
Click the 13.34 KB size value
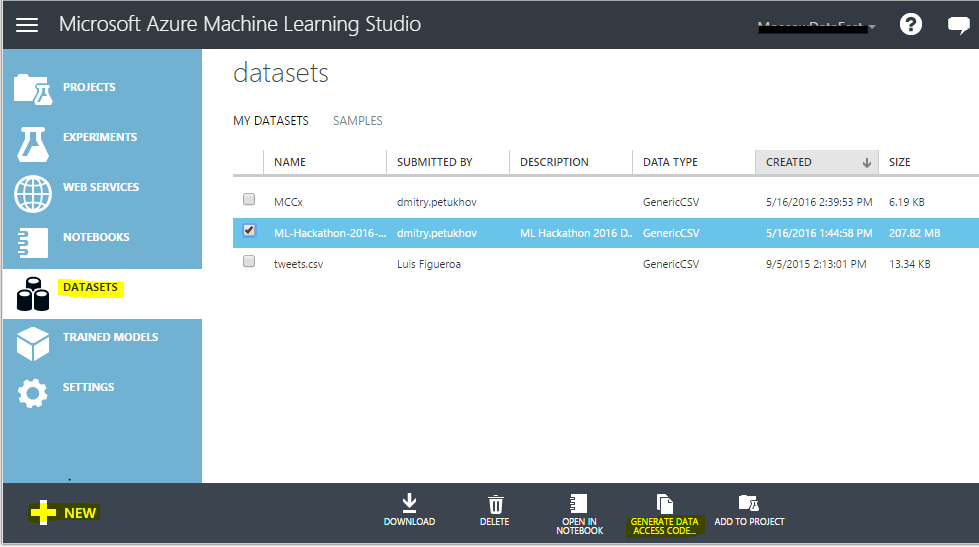(x=910, y=264)
